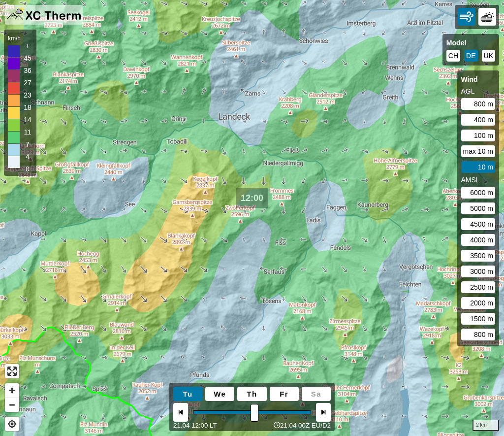504x436 pixels.
Task: Select 3000 m AMSL wind altitude
Action: click(x=478, y=271)
